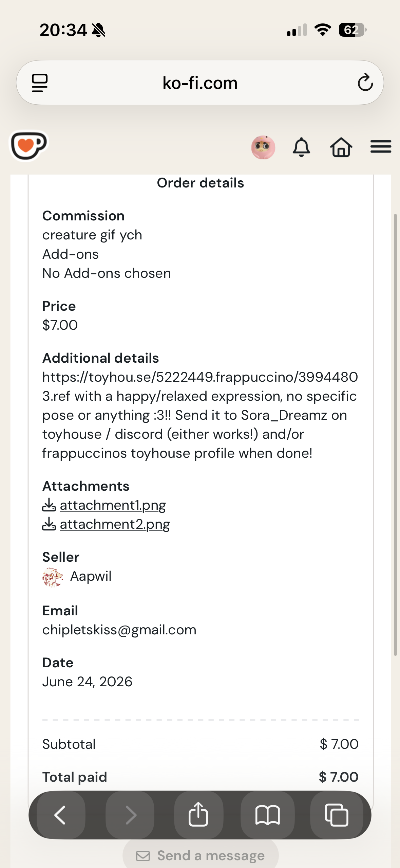Image resolution: width=400 pixels, height=868 pixels.
Task: Open Safari bookmarks
Action: 267,815
